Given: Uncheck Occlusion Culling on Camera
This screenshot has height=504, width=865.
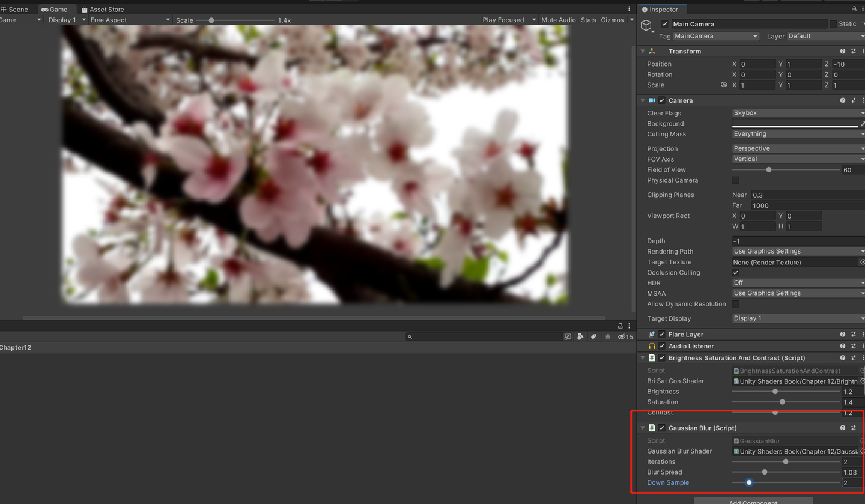Looking at the screenshot, I should coord(735,273).
